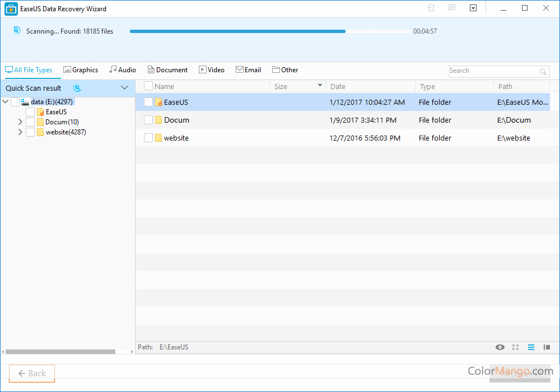This screenshot has height=392, width=560.
Task: Open the preview pane view
Action: [547, 347]
